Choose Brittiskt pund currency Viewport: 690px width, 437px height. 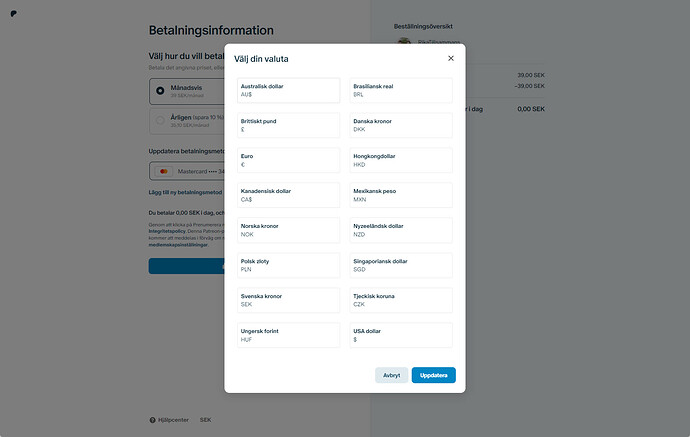tap(288, 125)
